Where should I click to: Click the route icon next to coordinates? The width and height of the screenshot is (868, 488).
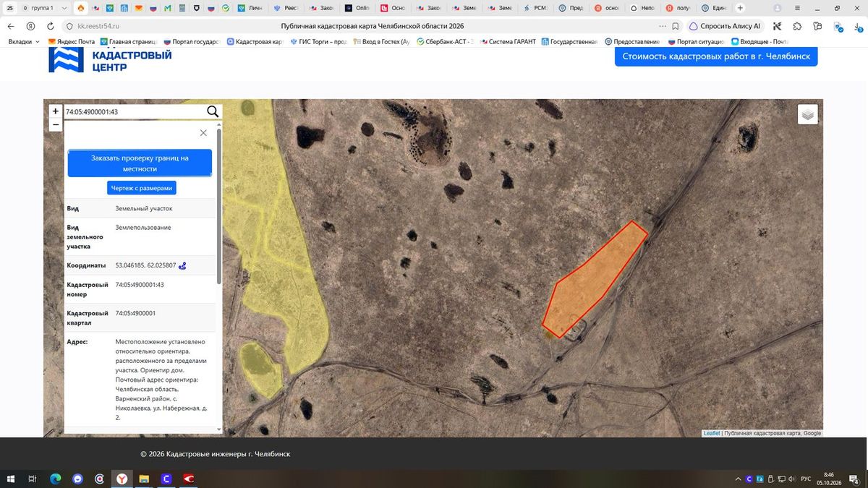182,265
